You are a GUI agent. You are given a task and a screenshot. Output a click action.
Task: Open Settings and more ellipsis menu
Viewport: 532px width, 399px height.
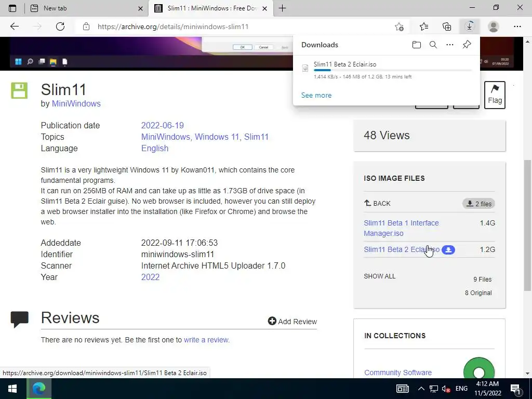(517, 26)
